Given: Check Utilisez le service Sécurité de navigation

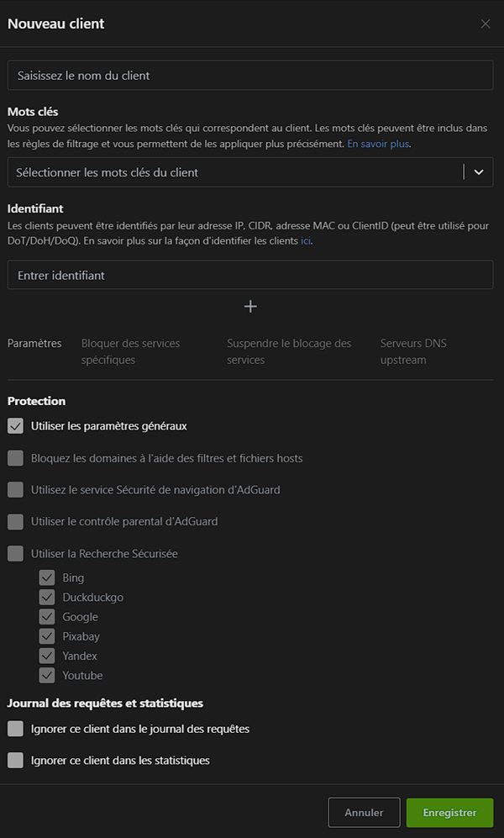Looking at the screenshot, I should click(x=15, y=489).
